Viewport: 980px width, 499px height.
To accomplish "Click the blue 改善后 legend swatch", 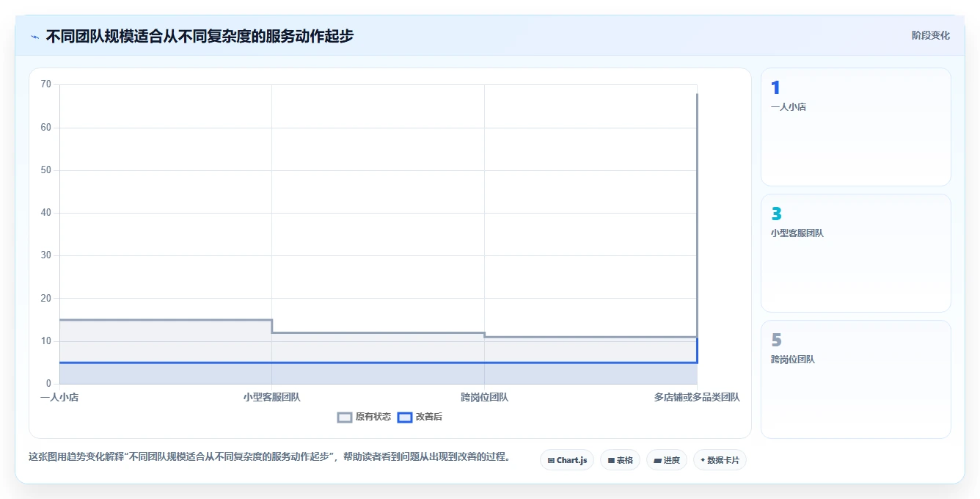I will [x=404, y=418].
